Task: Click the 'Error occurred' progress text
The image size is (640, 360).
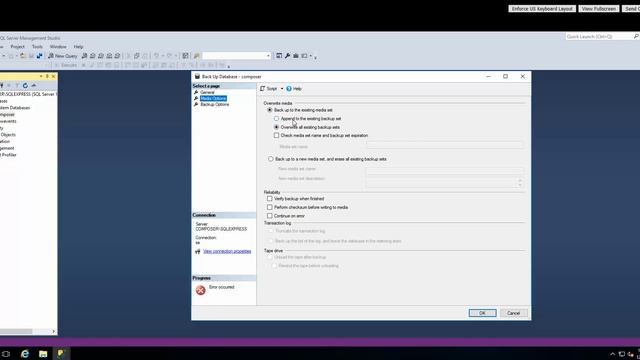Action: coord(222,287)
